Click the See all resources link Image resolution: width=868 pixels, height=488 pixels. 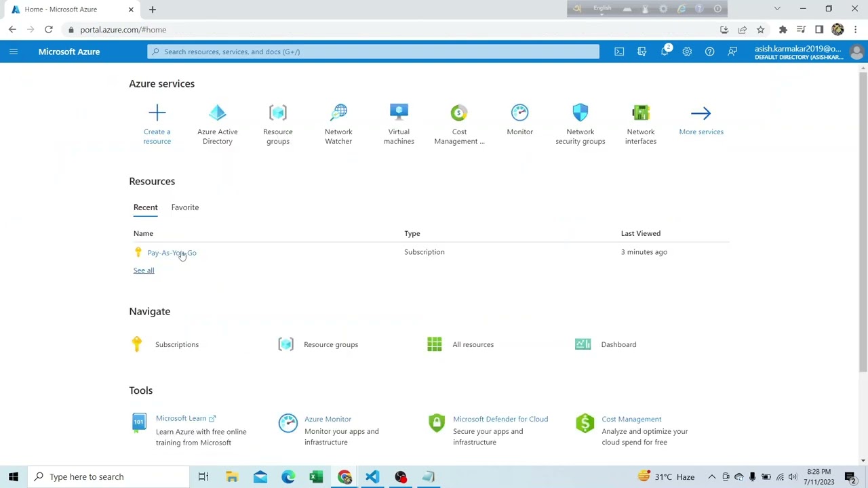144,270
